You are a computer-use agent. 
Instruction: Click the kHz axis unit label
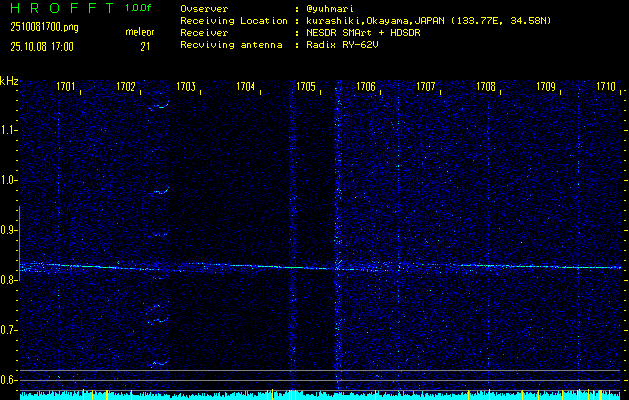(x=9, y=81)
